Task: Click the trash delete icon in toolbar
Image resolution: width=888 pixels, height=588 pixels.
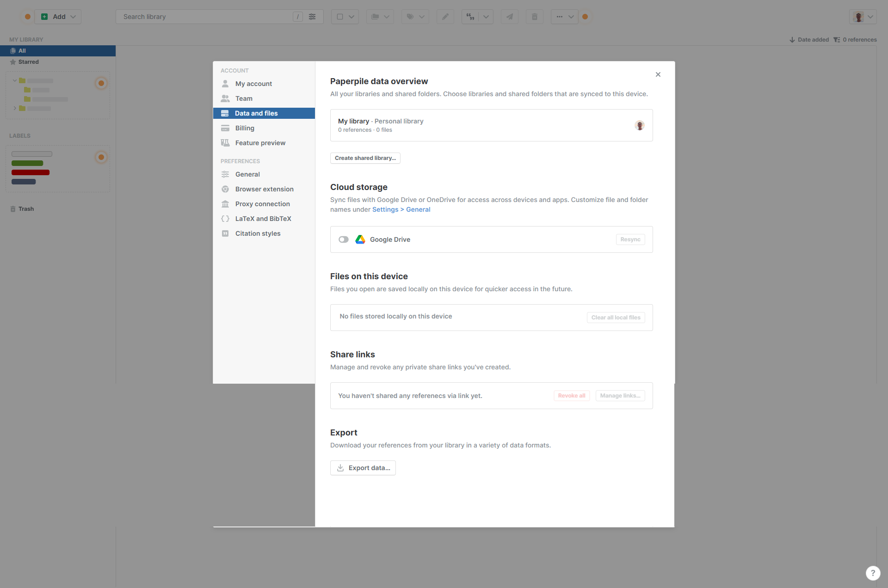Action: click(x=534, y=17)
